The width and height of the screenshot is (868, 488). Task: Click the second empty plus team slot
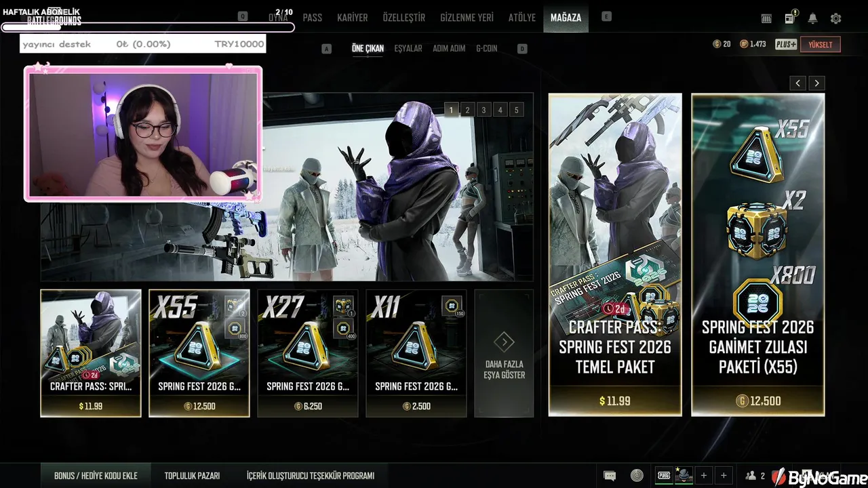724,476
